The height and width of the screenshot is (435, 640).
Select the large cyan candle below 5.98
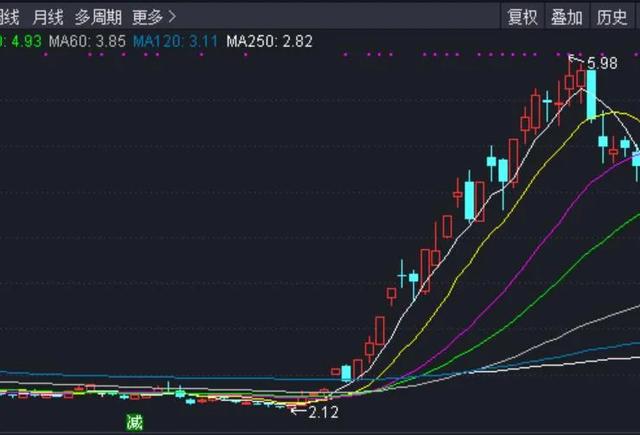591,93
